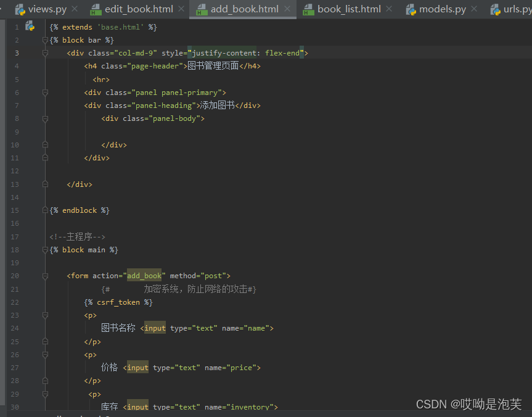This screenshot has height=417, width=532.
Task: Close the models.py tab
Action: pos(474,9)
